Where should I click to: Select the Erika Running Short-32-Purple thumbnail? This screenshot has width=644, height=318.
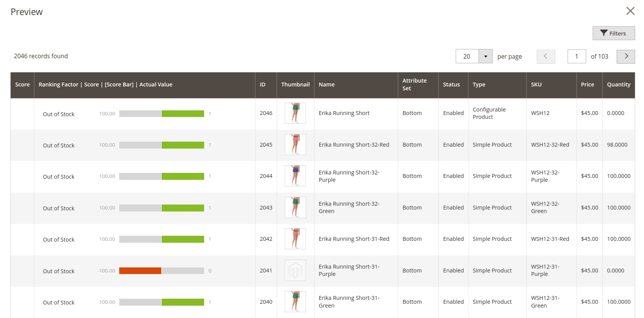tap(295, 176)
